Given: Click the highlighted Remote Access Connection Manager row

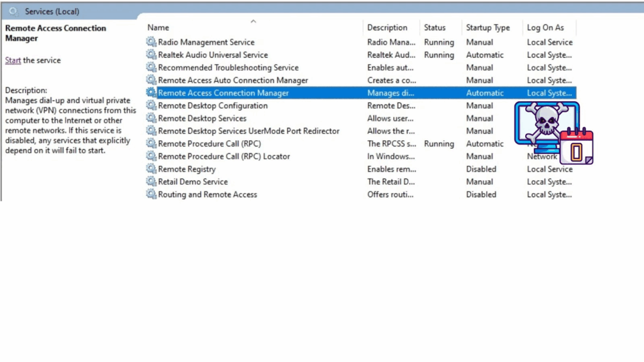Looking at the screenshot, I should [223, 93].
